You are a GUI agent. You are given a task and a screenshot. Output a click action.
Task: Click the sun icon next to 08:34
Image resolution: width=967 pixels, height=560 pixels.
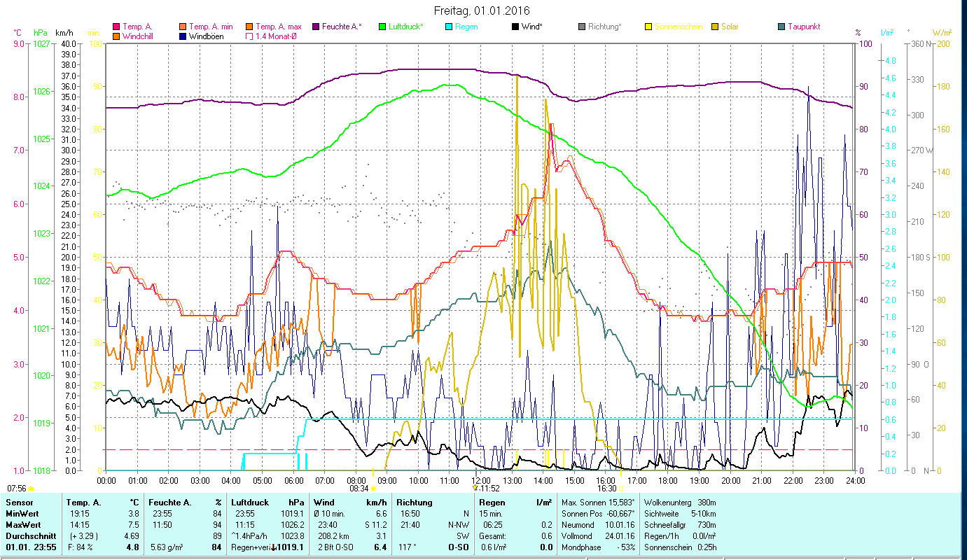coord(373,489)
